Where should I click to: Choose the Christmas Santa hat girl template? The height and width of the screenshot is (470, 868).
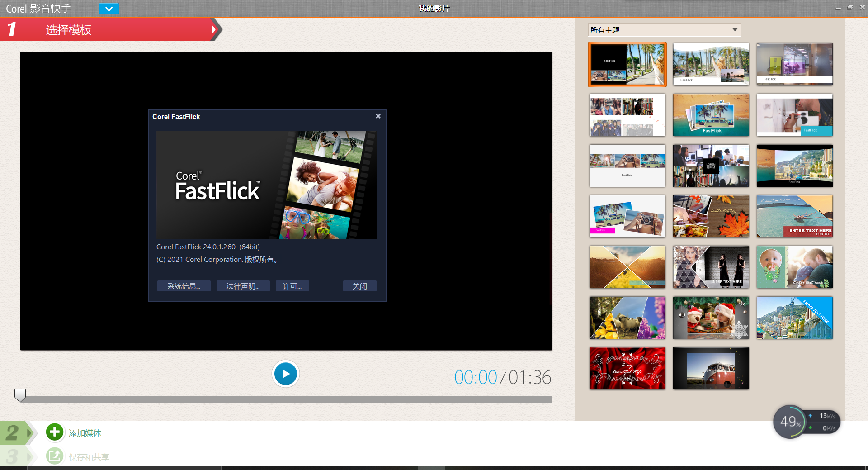point(711,318)
